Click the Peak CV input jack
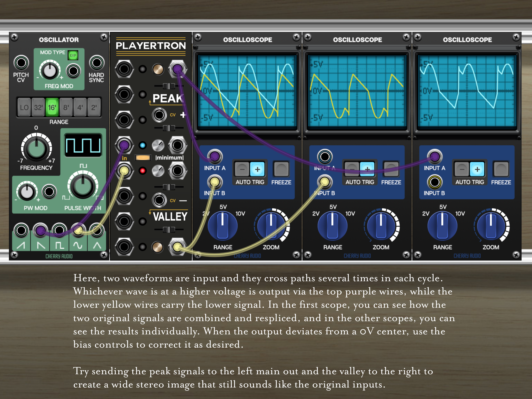 coord(159,115)
